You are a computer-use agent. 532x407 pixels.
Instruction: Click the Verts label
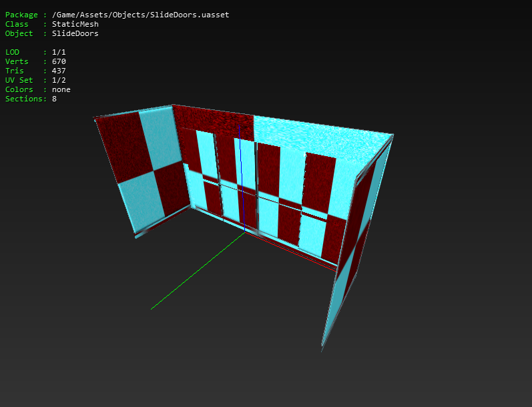pos(17,61)
